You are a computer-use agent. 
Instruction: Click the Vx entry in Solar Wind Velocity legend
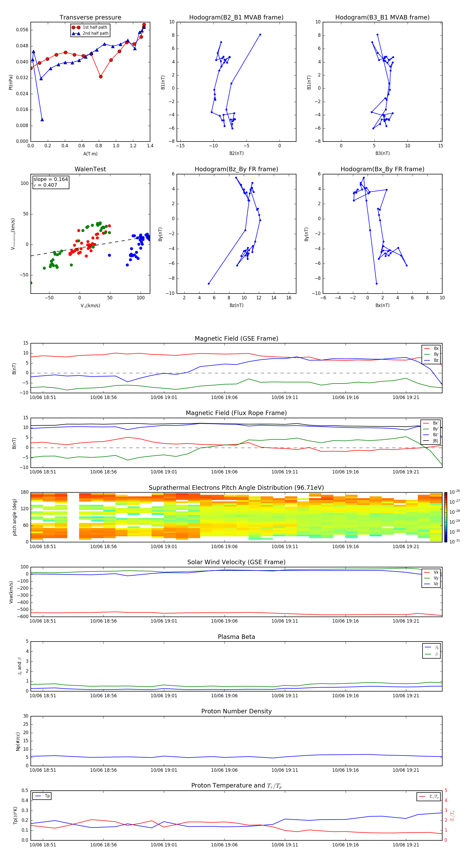click(x=431, y=572)
